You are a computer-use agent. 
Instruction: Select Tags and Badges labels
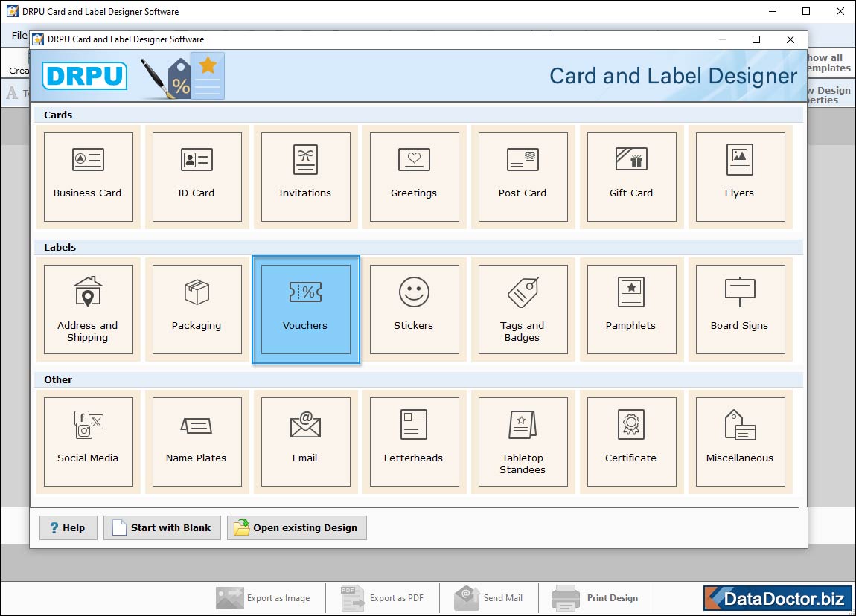pos(523,309)
